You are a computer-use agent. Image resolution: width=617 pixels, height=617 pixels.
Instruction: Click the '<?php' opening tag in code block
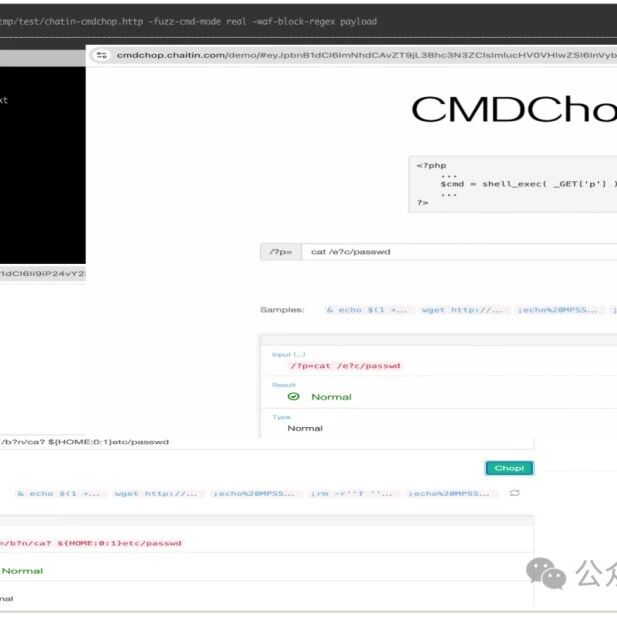click(x=431, y=166)
